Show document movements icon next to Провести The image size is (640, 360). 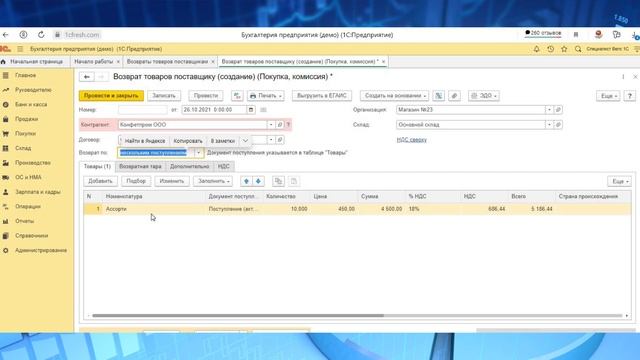pos(237,96)
